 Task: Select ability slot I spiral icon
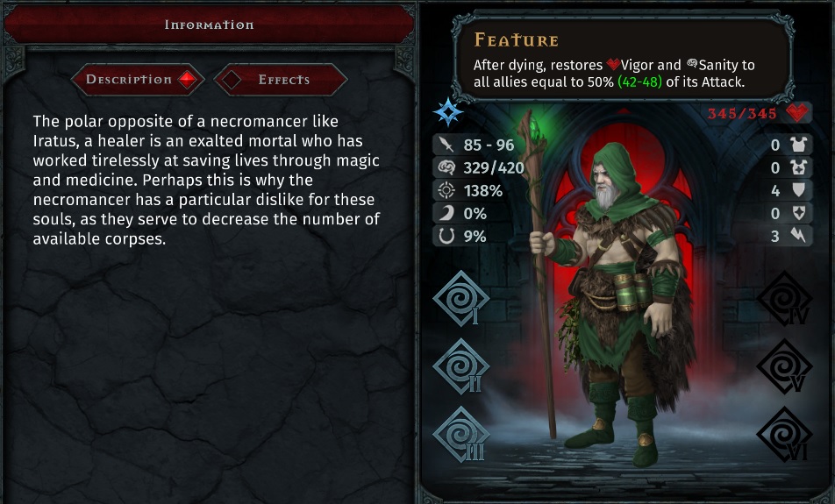pyautogui.click(x=460, y=298)
